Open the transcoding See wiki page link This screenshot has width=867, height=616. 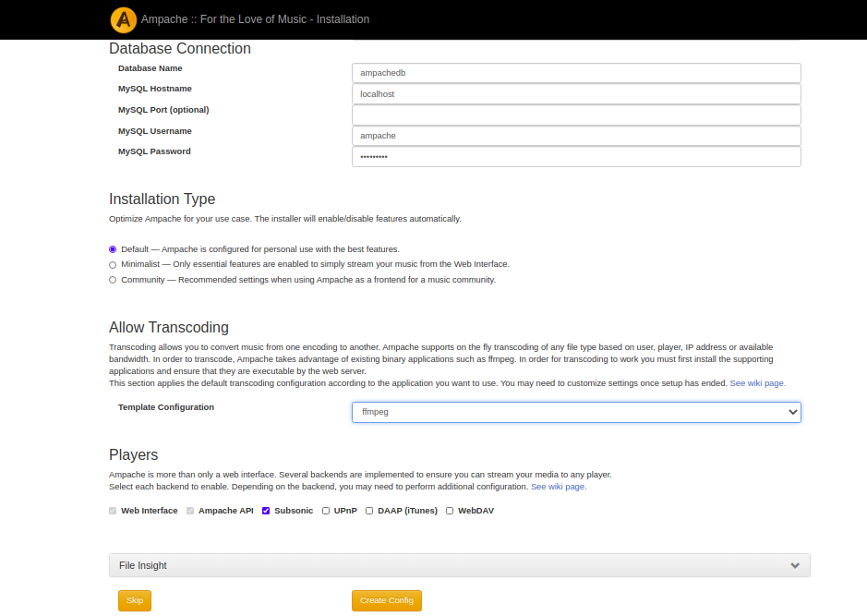[757, 383]
